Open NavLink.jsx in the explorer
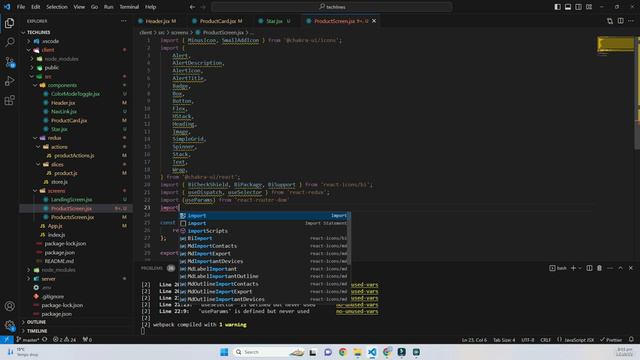This screenshot has height=360, width=640. point(64,111)
